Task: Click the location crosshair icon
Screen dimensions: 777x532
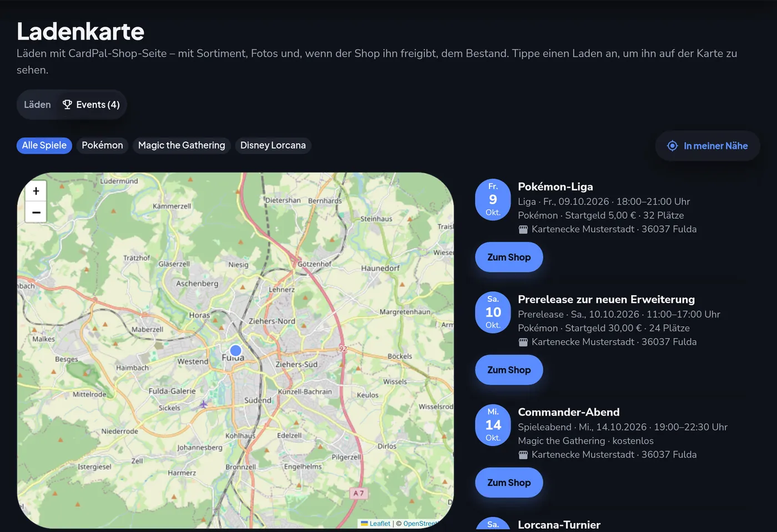Action: click(672, 146)
